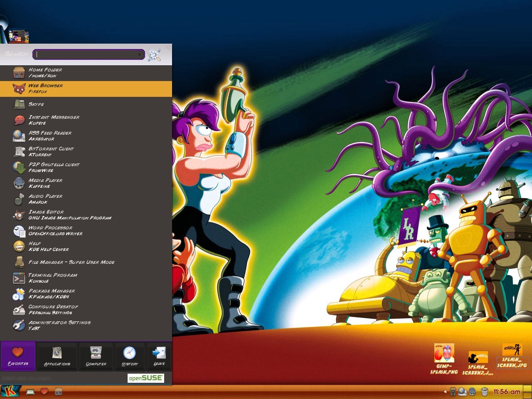The width and height of the screenshot is (532, 399).
Task: Select the splash_screen.jpg desktop file
Action: tap(512, 356)
